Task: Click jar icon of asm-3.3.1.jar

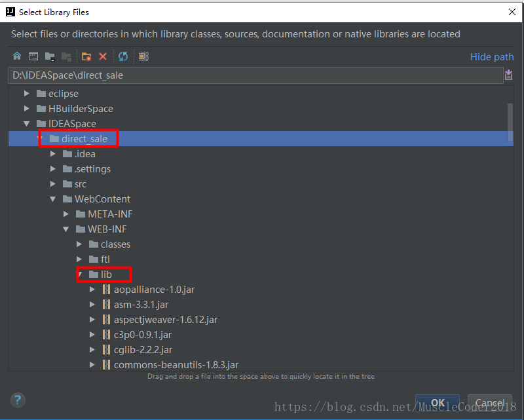Action: 106,304
